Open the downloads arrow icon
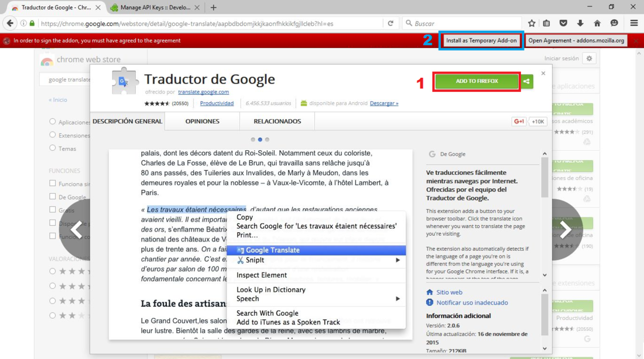This screenshot has height=359, width=644. click(580, 23)
